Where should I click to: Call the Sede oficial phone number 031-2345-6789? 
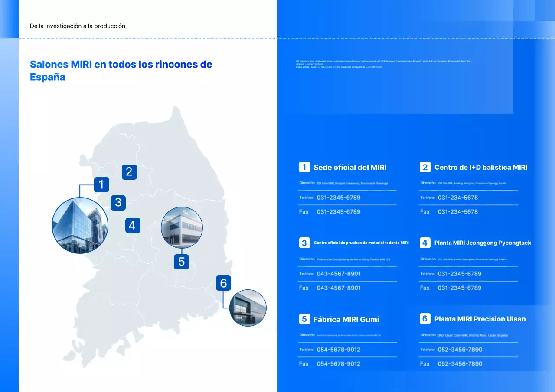click(x=338, y=197)
